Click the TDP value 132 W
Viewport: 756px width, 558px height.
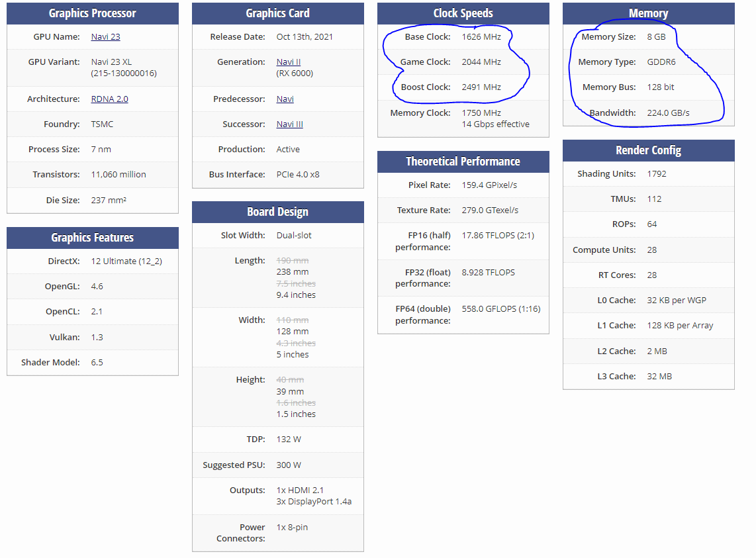[289, 439]
